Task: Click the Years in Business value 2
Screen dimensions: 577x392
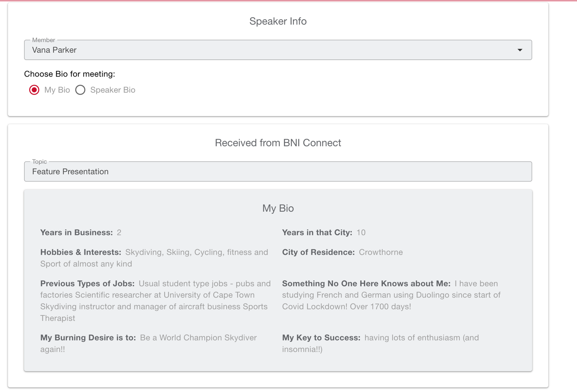Action: (x=119, y=232)
